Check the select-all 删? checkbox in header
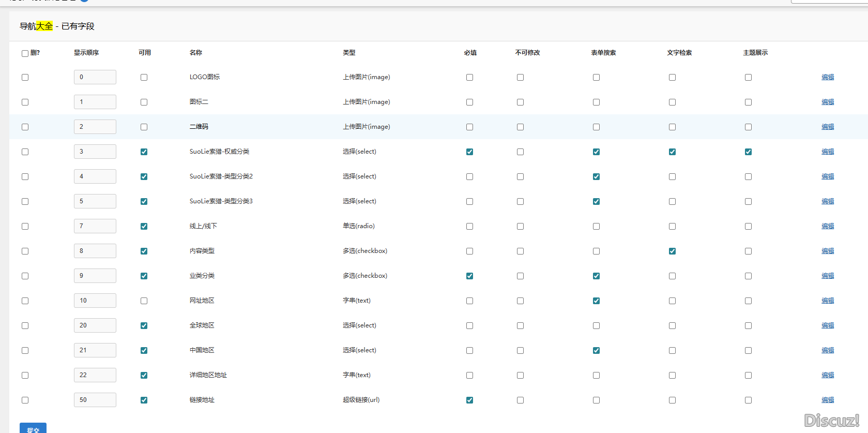This screenshot has width=868, height=433. [25, 53]
